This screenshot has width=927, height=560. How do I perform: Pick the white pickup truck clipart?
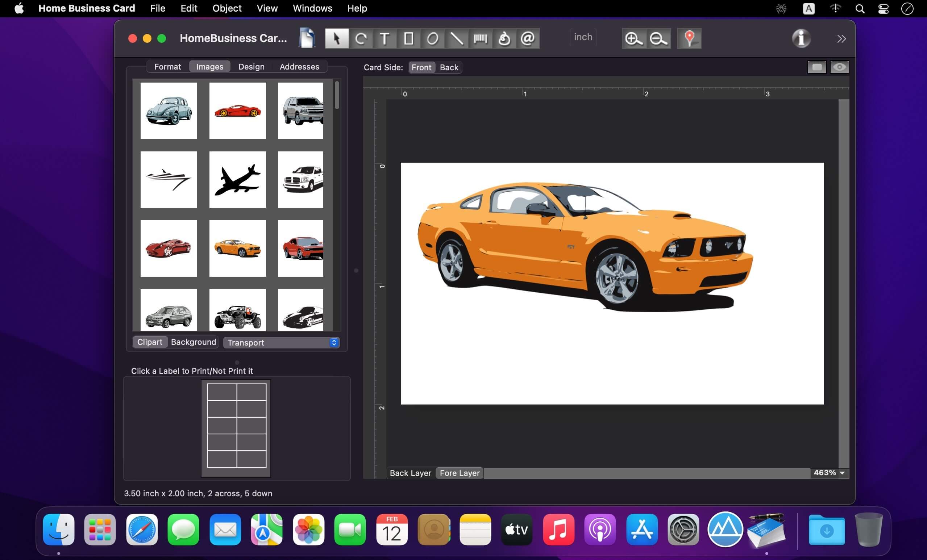click(x=300, y=180)
